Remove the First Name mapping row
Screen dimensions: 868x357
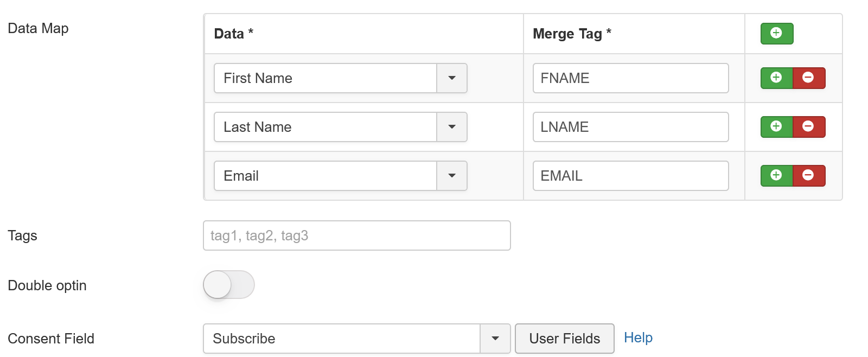[x=809, y=78]
